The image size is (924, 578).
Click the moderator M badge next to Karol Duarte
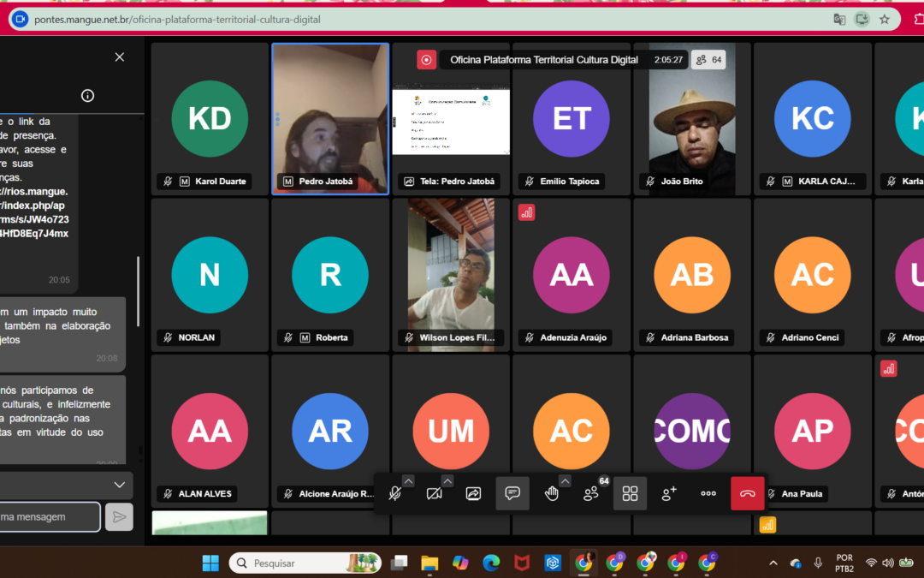click(x=185, y=182)
